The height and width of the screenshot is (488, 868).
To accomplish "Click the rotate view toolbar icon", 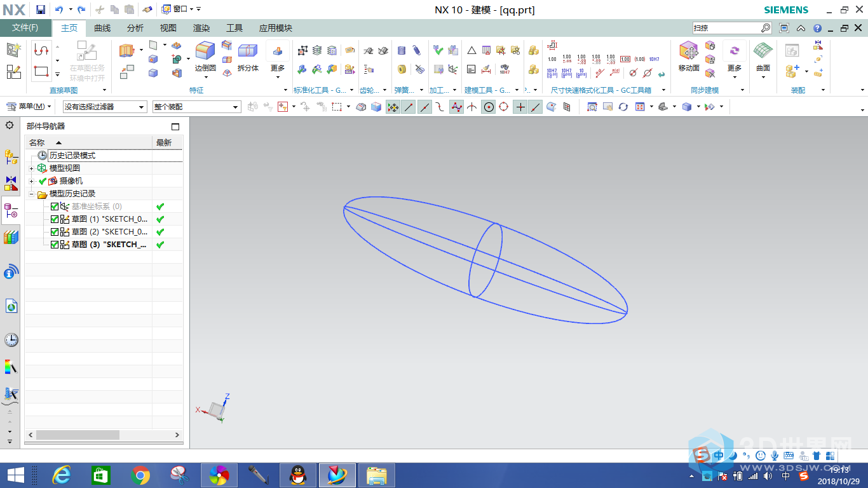I will point(623,107).
